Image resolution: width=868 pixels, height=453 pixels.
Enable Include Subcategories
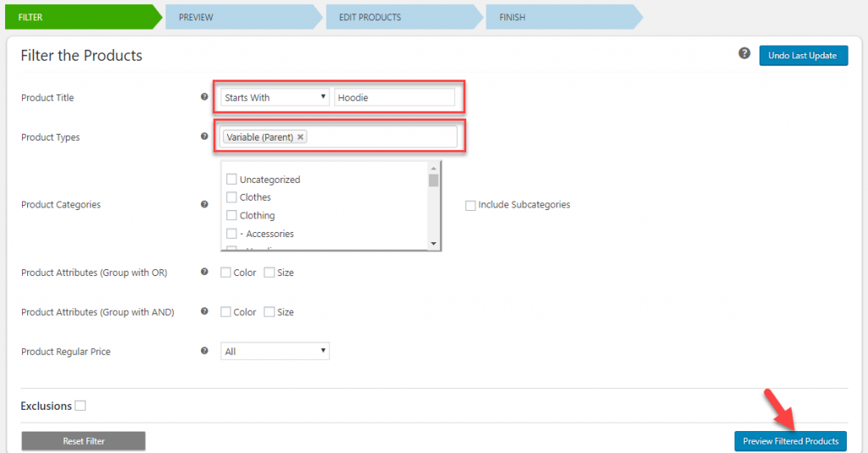coord(470,205)
